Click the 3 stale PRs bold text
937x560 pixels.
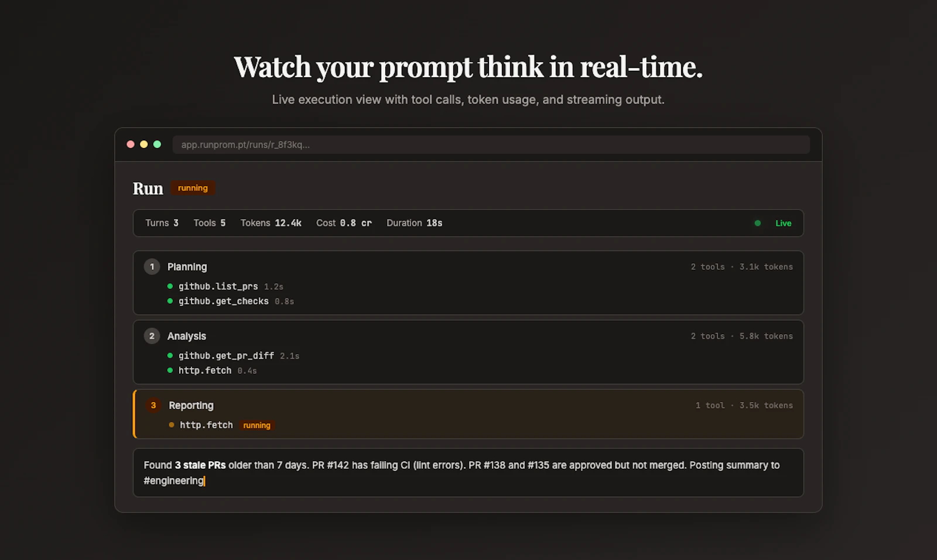[x=200, y=465]
